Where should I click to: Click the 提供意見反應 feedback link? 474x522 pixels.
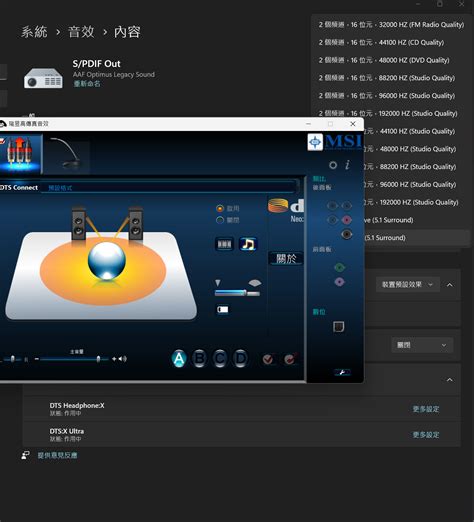point(57,455)
